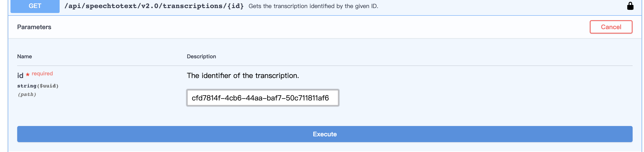Click the empty space right of the id input
Image resolution: width=644 pixels, height=152 pixels.
[475, 98]
